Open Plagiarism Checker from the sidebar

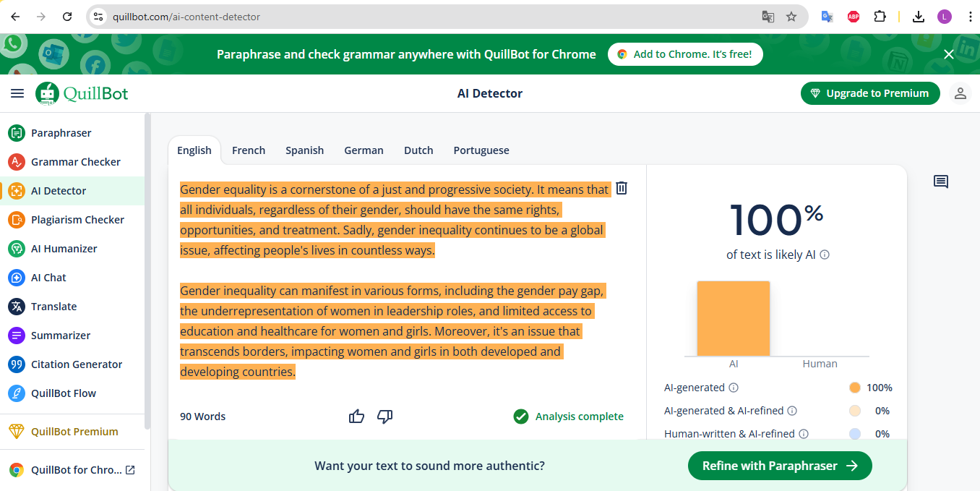pos(72,220)
